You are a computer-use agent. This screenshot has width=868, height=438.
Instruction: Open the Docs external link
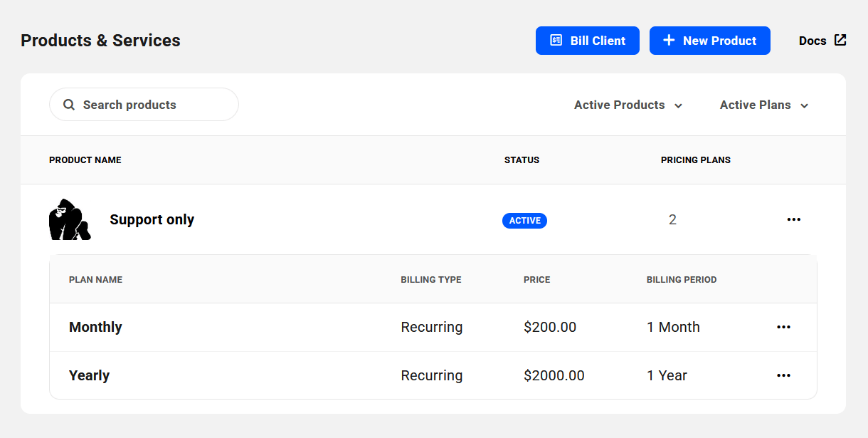[822, 41]
